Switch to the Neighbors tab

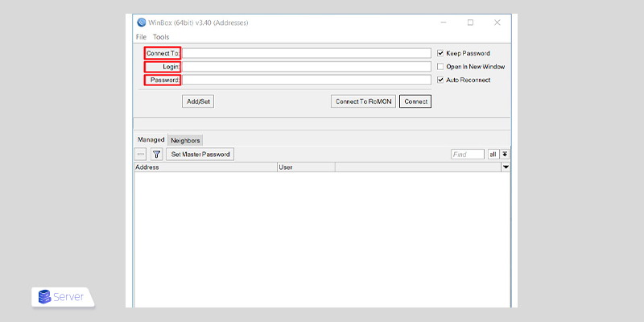tap(185, 140)
